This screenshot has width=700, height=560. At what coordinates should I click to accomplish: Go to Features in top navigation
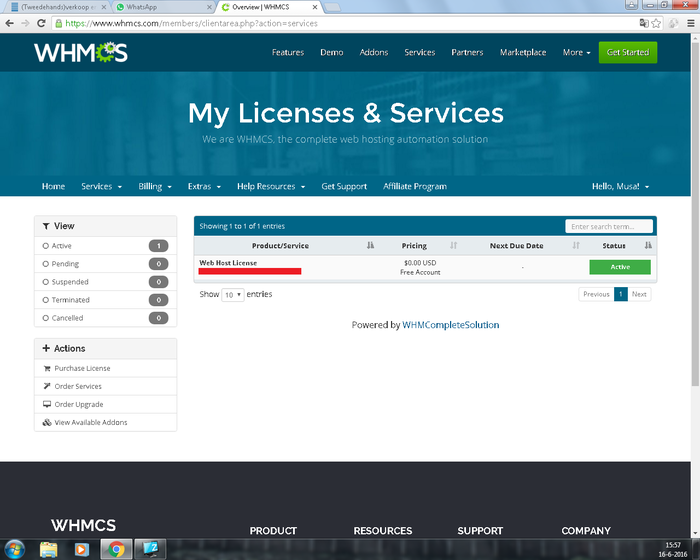[288, 52]
